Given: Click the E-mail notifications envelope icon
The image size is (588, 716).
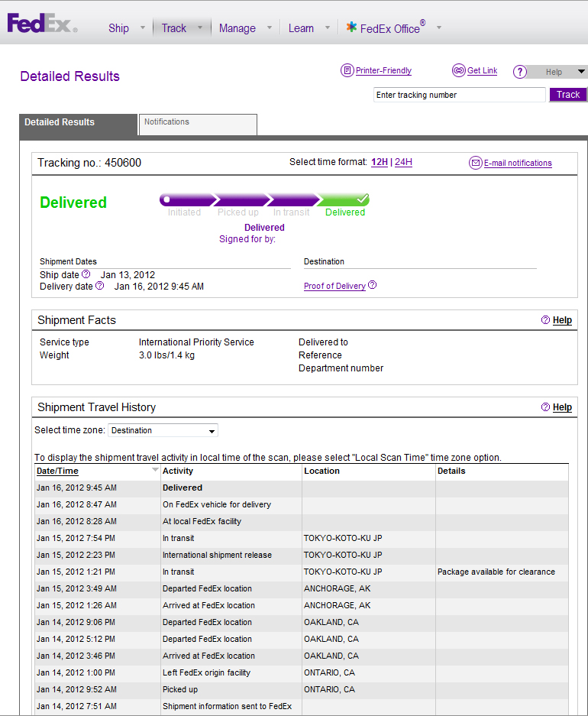Looking at the screenshot, I should click(476, 163).
